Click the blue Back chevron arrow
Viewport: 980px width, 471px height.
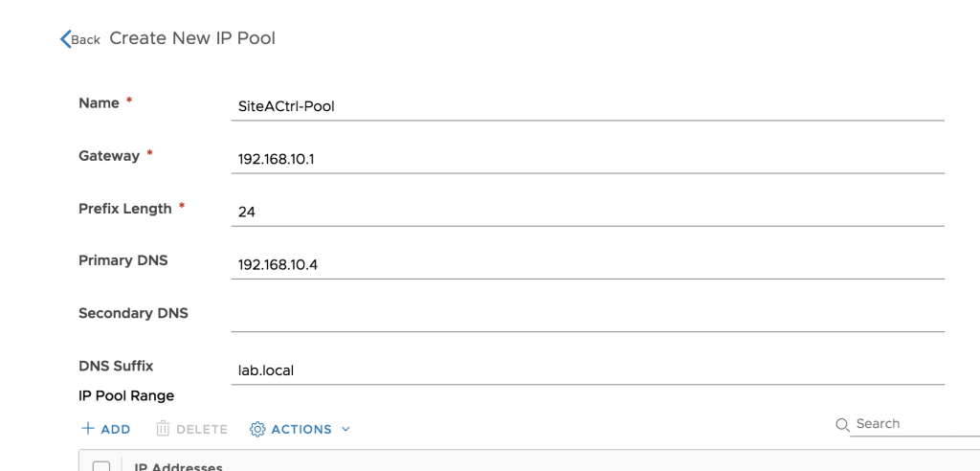click(65, 39)
